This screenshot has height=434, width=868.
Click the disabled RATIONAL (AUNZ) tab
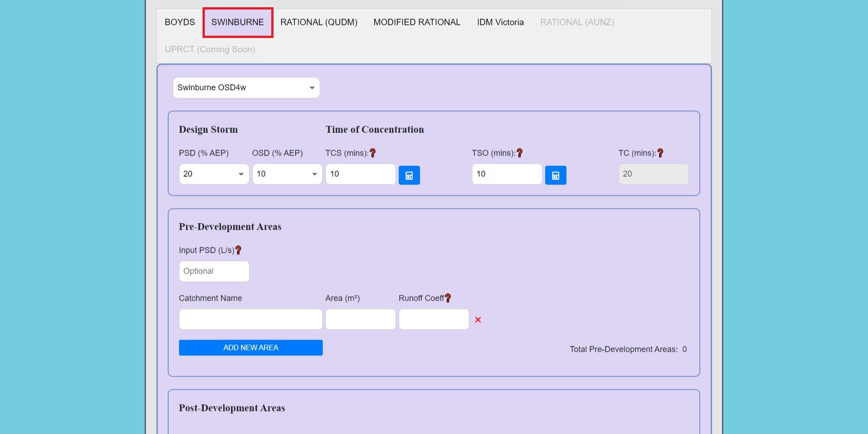[577, 22]
